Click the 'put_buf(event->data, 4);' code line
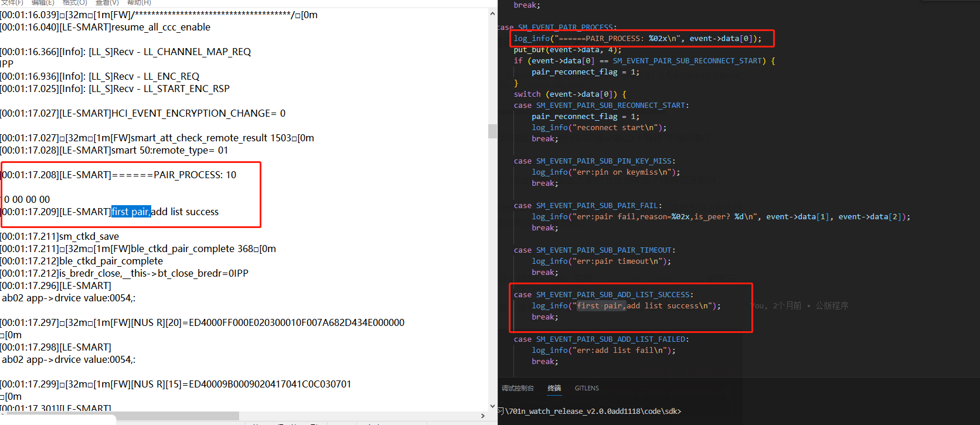980x425 pixels. tap(567, 49)
